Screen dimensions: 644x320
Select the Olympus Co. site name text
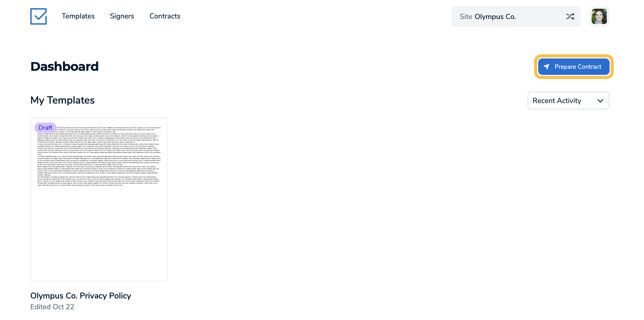click(495, 17)
